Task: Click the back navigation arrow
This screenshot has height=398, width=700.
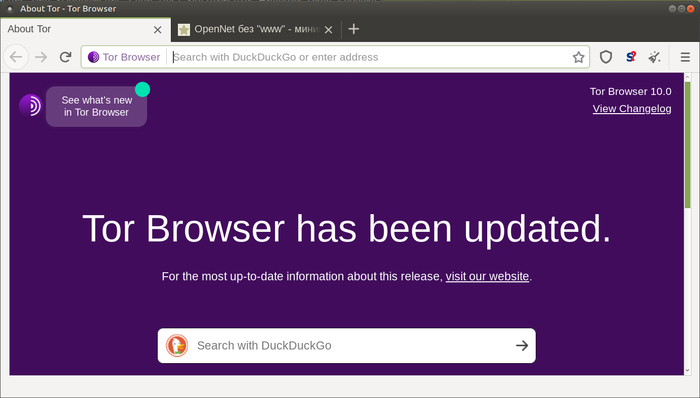Action: click(16, 57)
